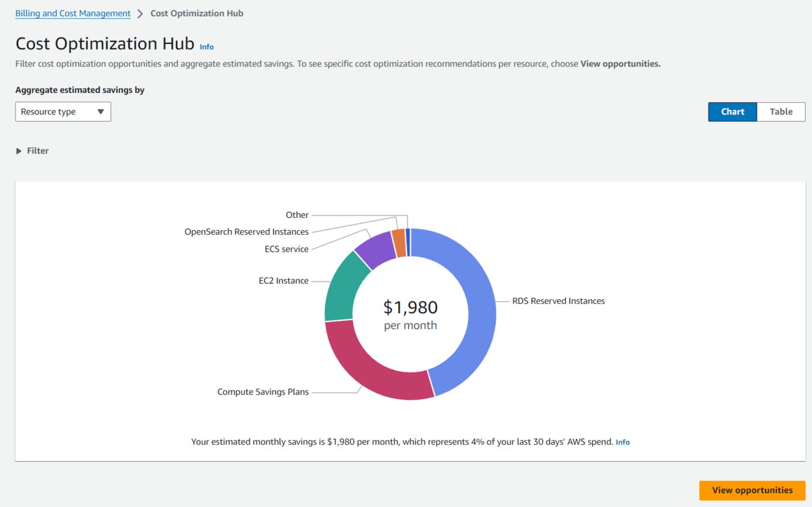Click the ECS service purple donut segment
This screenshot has height=507, width=812.
(x=376, y=248)
